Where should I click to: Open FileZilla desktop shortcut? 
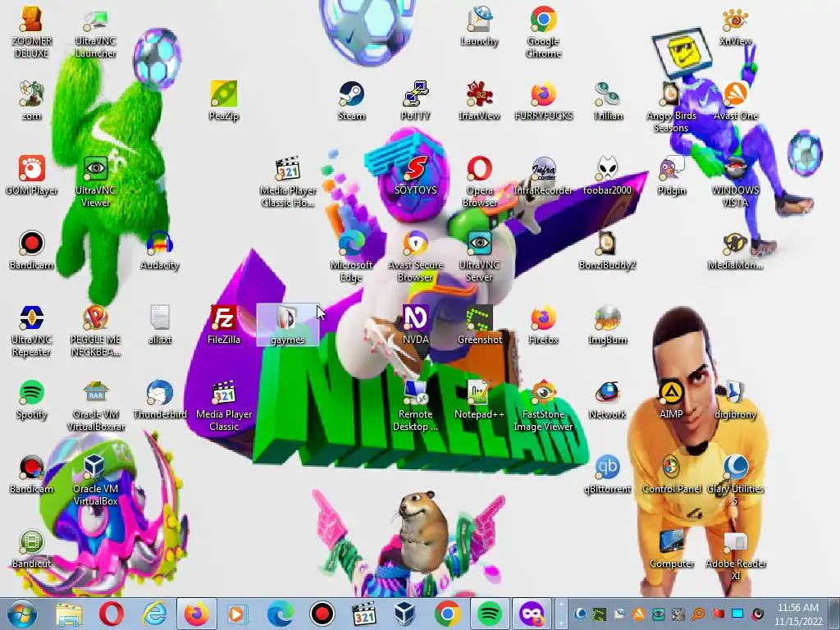pos(224,324)
